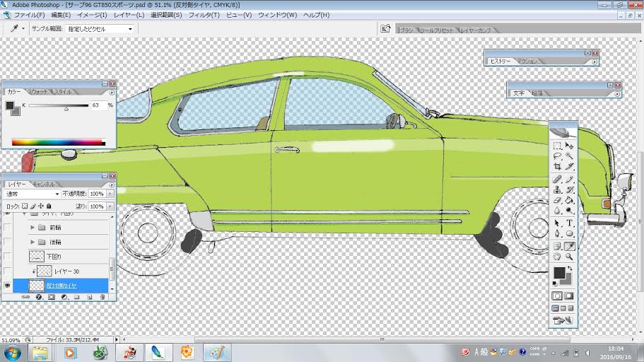Click the add layer mask icon

[x=52, y=297]
